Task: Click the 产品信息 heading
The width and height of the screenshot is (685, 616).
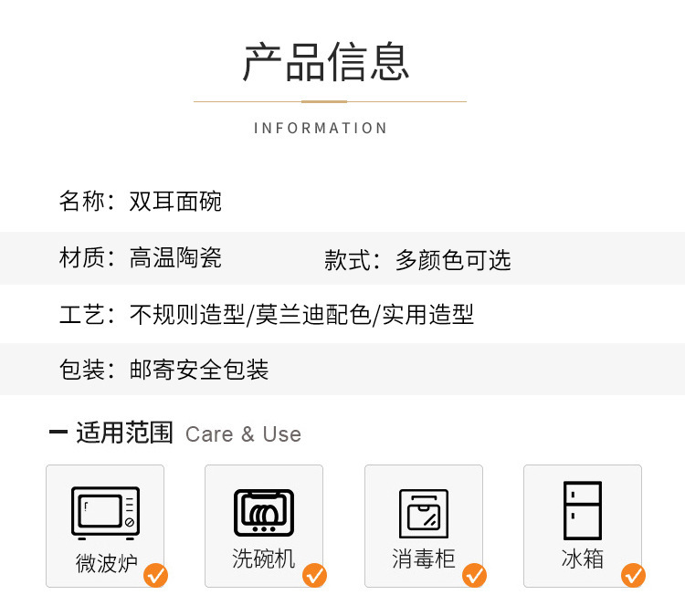Action: 326,61
